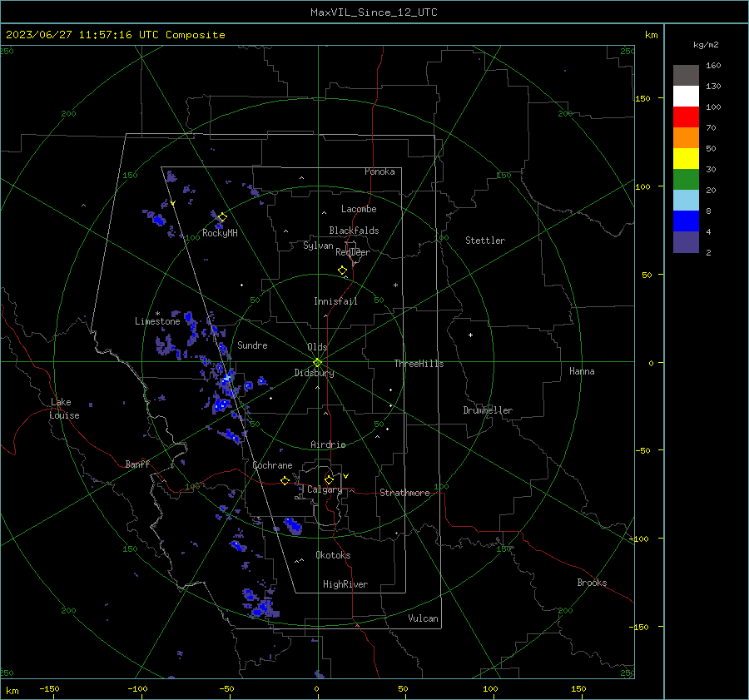Click the 70 legend value

711,127
